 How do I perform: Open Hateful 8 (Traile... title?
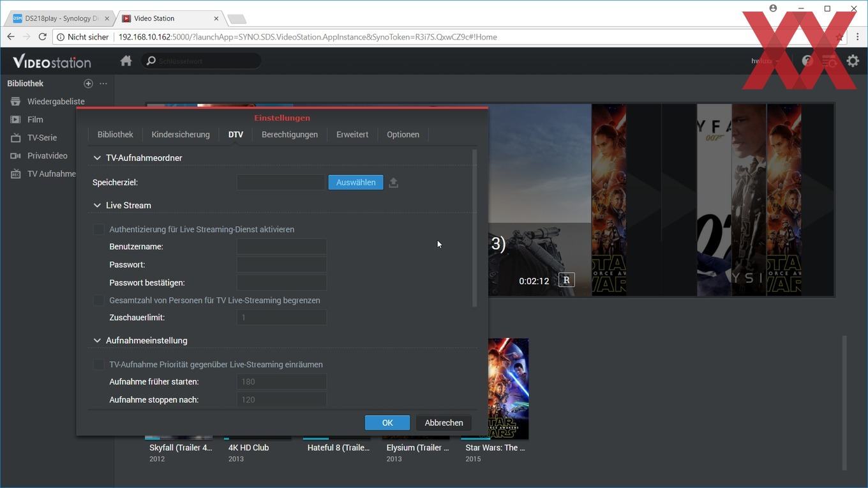point(338,448)
